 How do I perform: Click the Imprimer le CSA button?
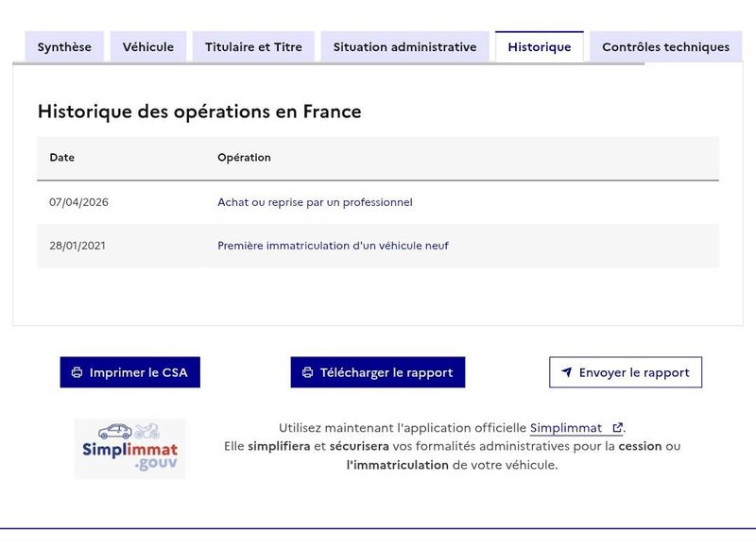(x=130, y=372)
